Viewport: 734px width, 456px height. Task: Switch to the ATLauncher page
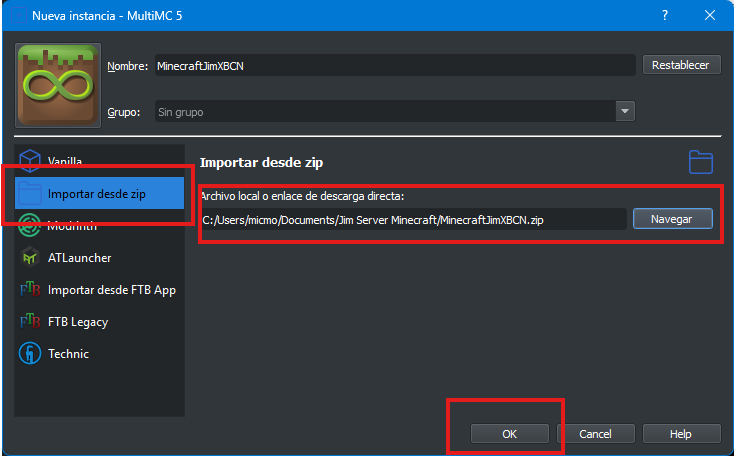point(79,257)
